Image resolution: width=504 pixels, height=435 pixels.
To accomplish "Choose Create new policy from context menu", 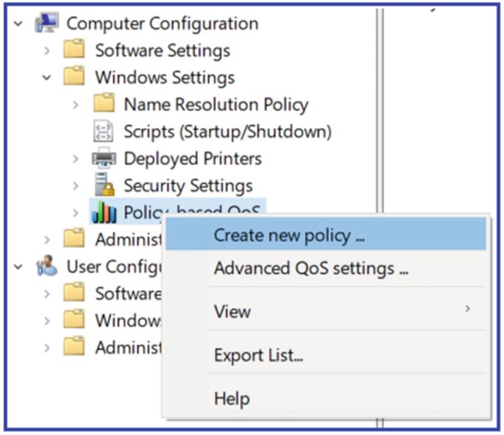I will [289, 236].
